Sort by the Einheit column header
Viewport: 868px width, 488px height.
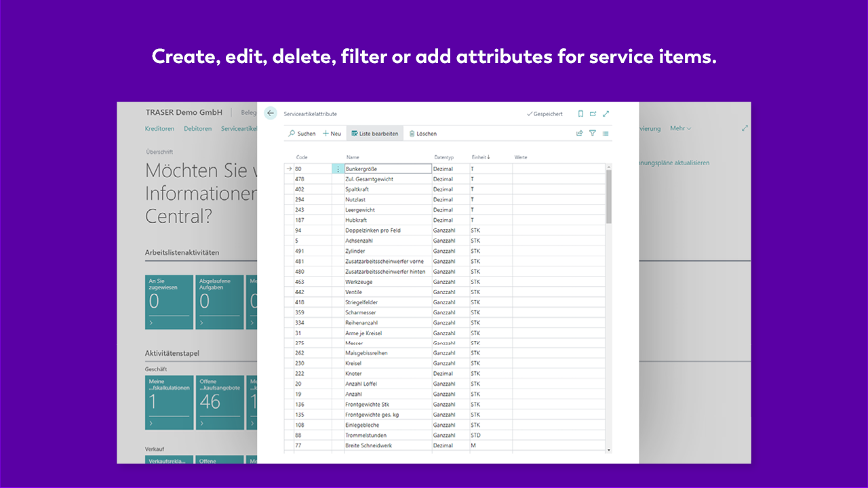pyautogui.click(x=481, y=157)
